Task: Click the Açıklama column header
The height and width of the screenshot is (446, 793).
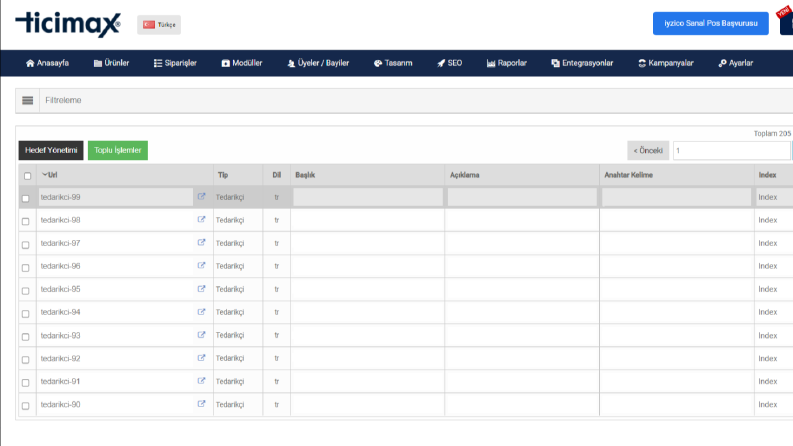Action: point(464,175)
